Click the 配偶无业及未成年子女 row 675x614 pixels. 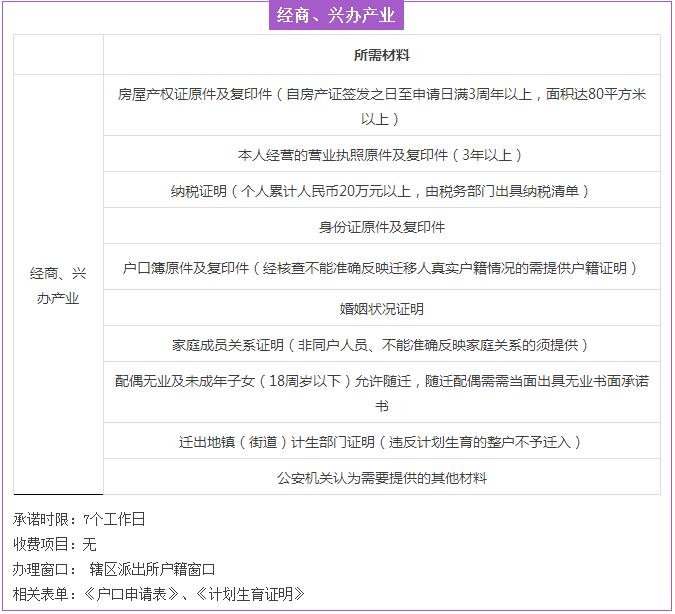pos(381,392)
